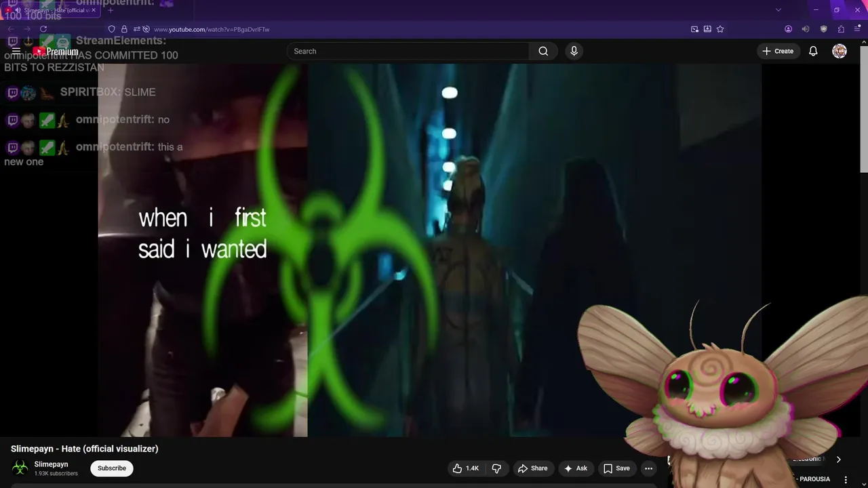Share the video
Screen dimensions: 868x488
click(532, 468)
